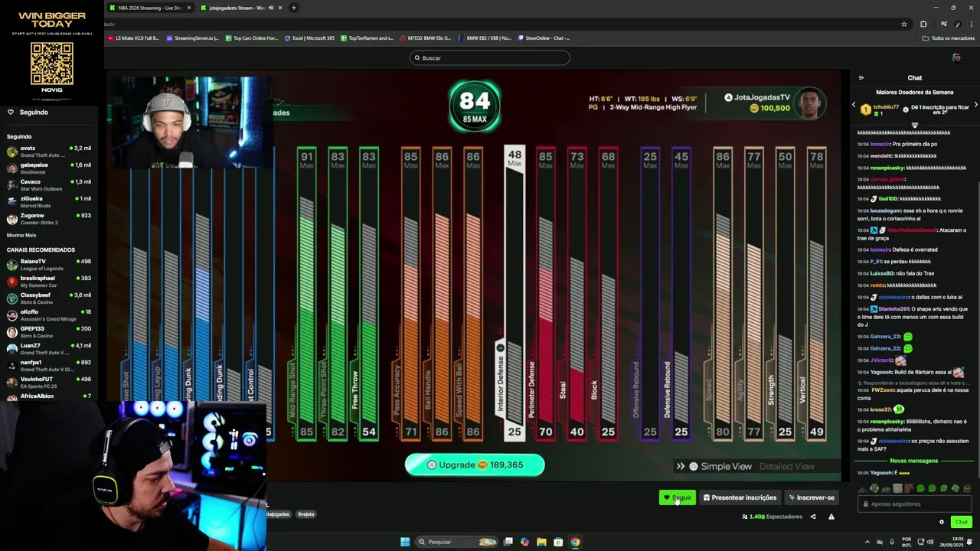This screenshot has height=551, width=980.
Task: Select the Mid-Range Shot attribute bar
Action: pyautogui.click(x=306, y=295)
